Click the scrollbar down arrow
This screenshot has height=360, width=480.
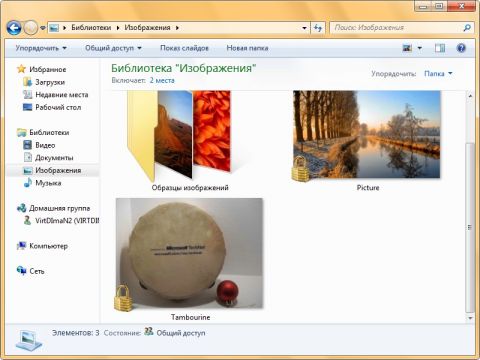(470, 318)
